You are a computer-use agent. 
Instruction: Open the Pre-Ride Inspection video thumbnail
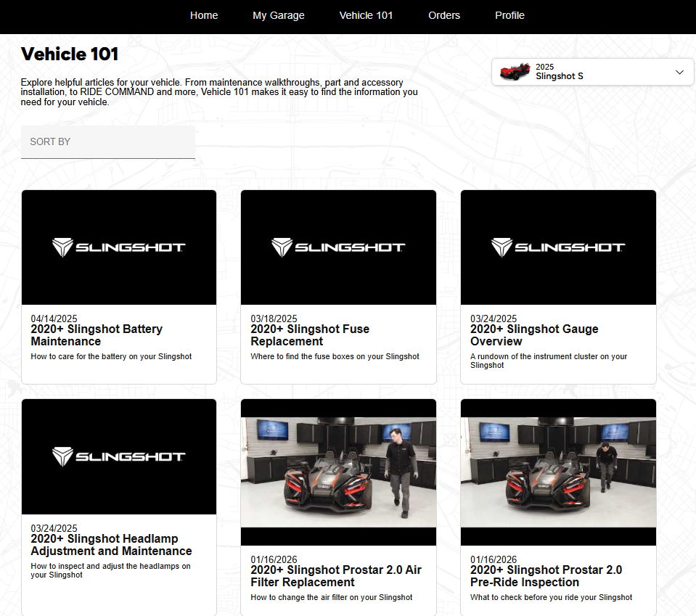tap(558, 472)
